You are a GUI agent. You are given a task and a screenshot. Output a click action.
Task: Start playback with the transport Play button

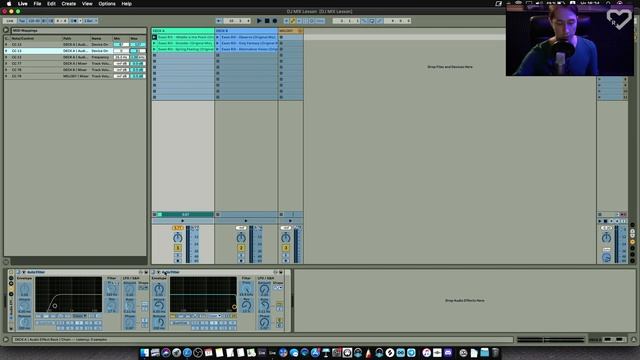point(259,20)
